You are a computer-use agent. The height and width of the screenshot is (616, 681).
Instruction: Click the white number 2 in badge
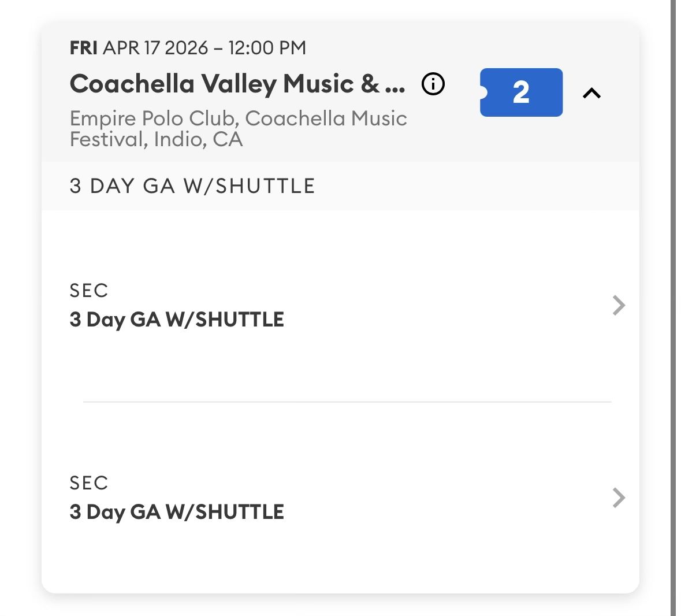[x=521, y=92]
